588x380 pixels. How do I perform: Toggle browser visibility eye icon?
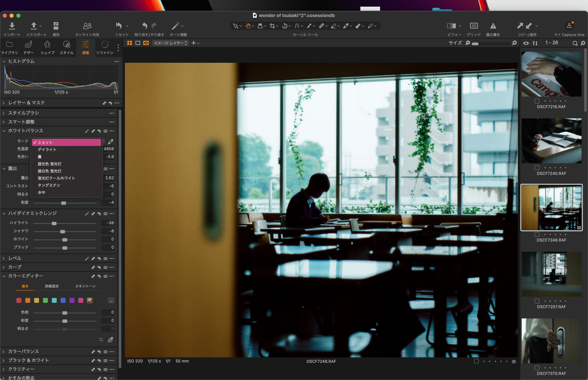(x=526, y=43)
